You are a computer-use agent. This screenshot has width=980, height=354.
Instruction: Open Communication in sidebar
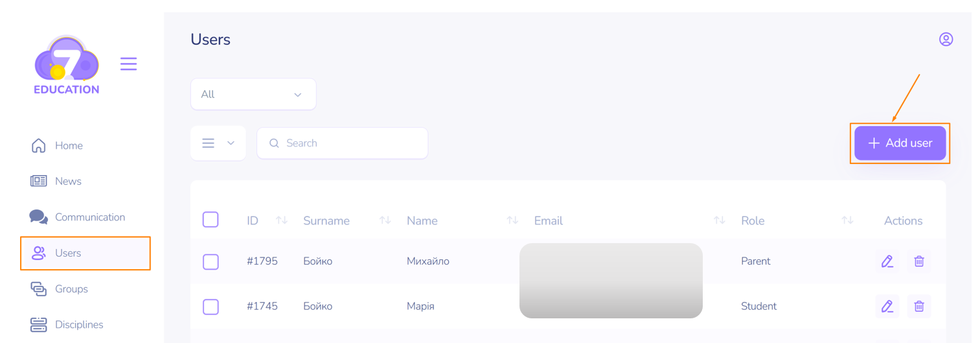click(78, 217)
